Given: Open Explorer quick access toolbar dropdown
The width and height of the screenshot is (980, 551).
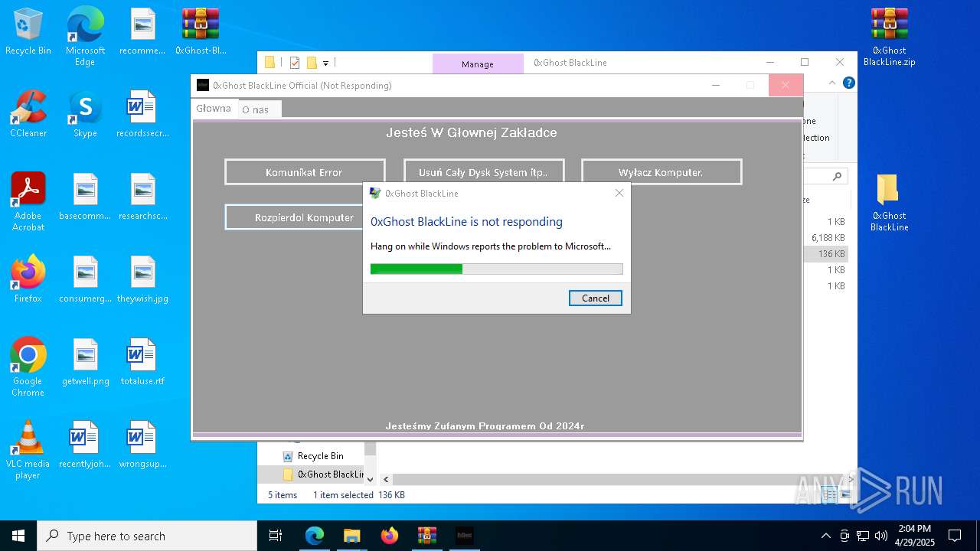Looking at the screenshot, I should click(325, 63).
